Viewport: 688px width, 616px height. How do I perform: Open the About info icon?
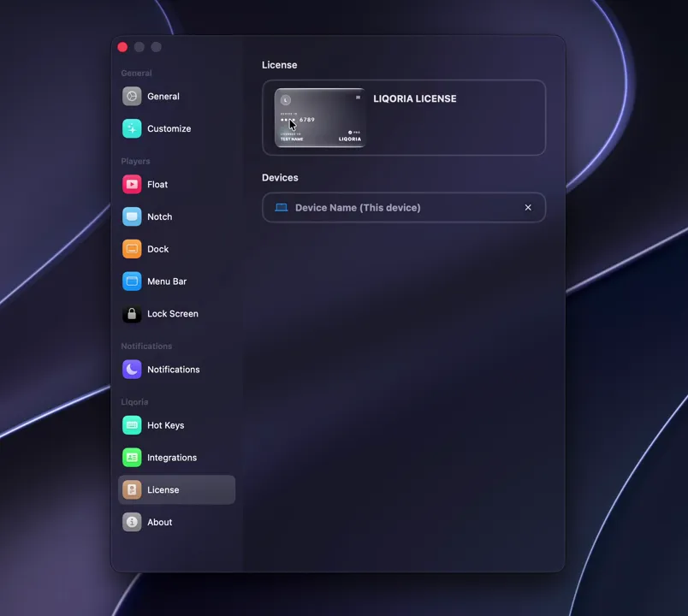[132, 522]
